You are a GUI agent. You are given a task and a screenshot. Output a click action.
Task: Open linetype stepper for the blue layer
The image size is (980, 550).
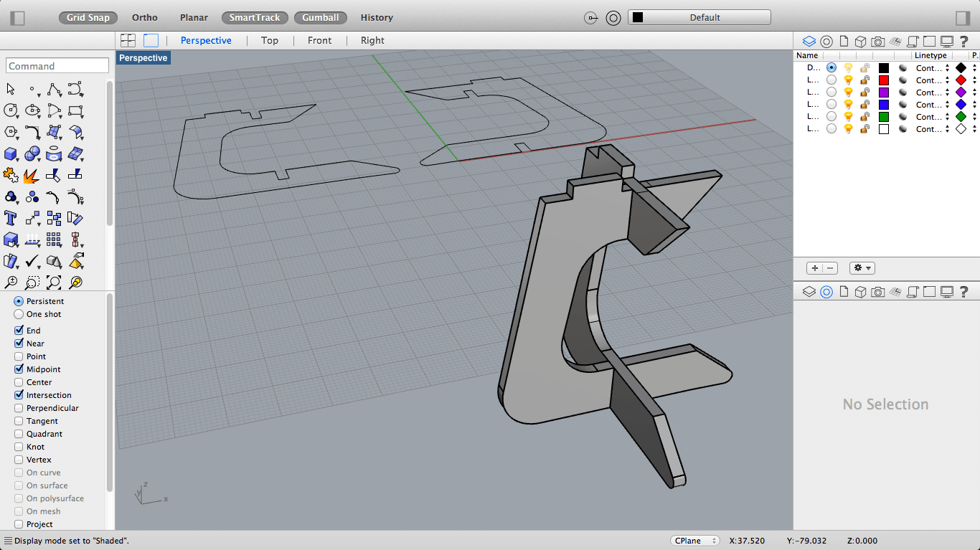(x=947, y=105)
